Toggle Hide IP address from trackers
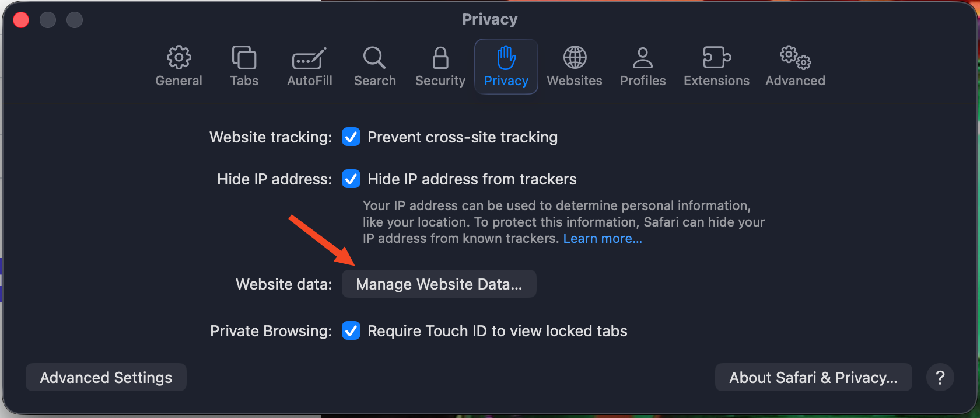 [351, 179]
